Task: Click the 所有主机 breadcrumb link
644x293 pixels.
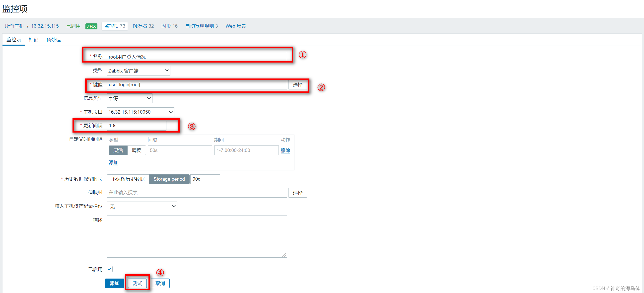Action: tap(14, 26)
